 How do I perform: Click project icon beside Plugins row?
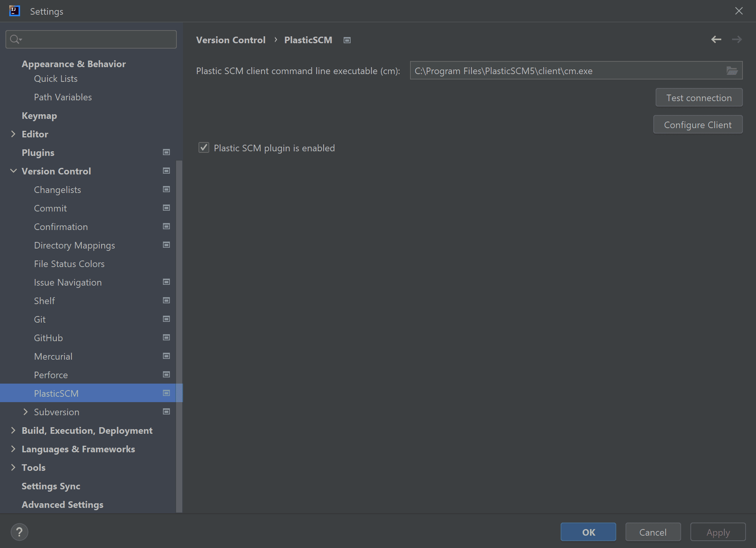click(166, 152)
